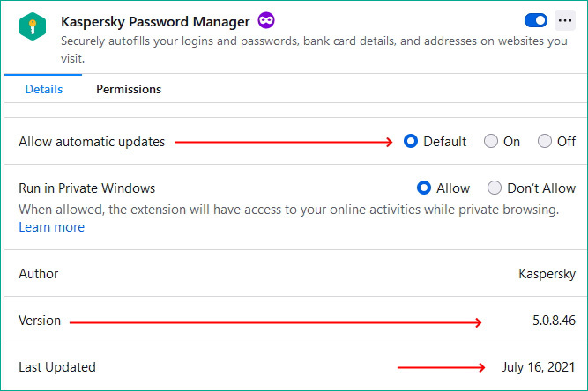Click the Run in Private Windows label
This screenshot has width=588, height=391.
point(87,188)
